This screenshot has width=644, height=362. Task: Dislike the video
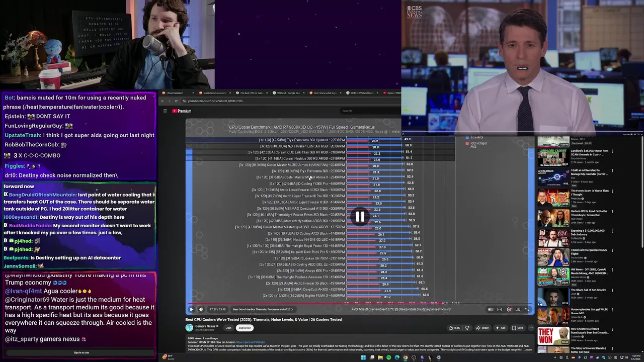467,328
